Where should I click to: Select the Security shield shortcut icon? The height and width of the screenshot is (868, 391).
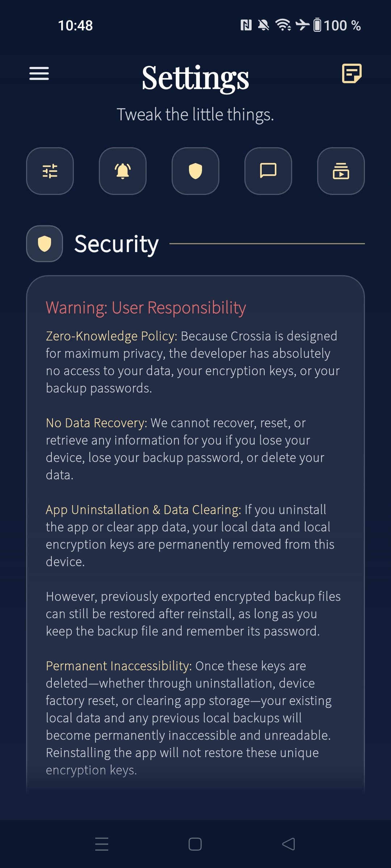pyautogui.click(x=195, y=171)
